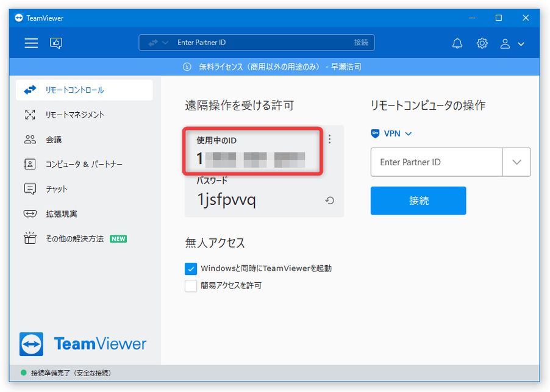Focus the partner ID field under the VPN dropdown
The height and width of the screenshot is (392, 550).
tap(437, 162)
